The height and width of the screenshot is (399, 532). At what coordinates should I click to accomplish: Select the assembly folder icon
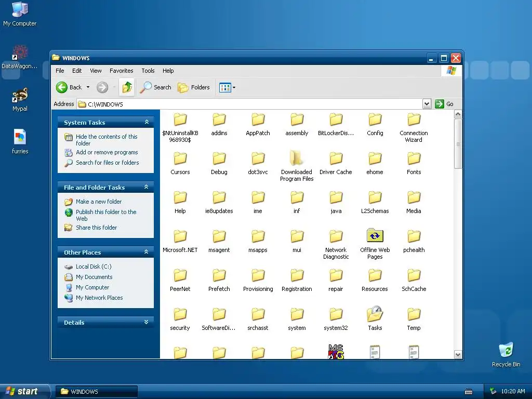pos(297,119)
